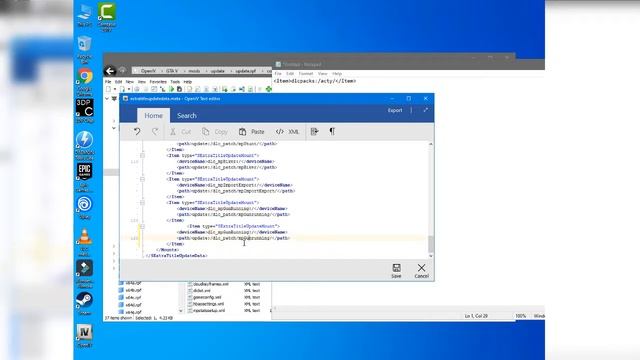Click the closing </Mounts> tag line
This screenshot has height=360, width=640.
pyautogui.click(x=167, y=250)
